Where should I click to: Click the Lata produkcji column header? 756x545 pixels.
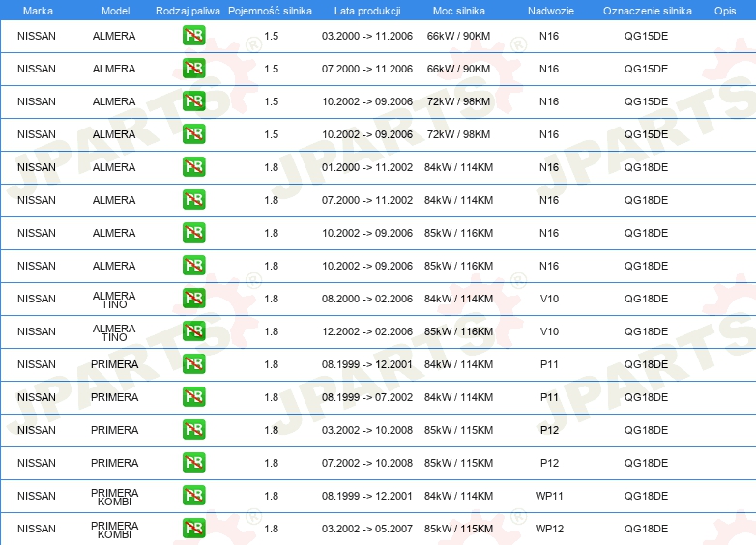coord(367,11)
